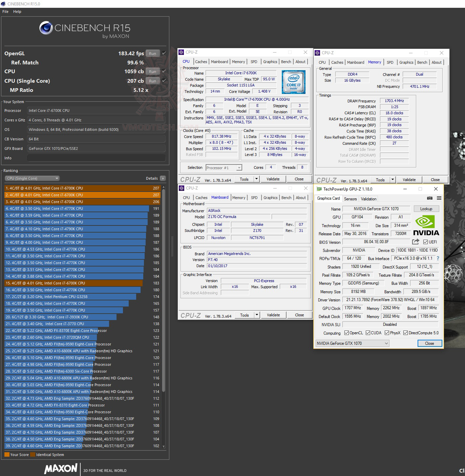Viewport: 465px width, 476px height.
Task: Click the BIOS export arrow icon in GPU-Z
Action: [416, 242]
